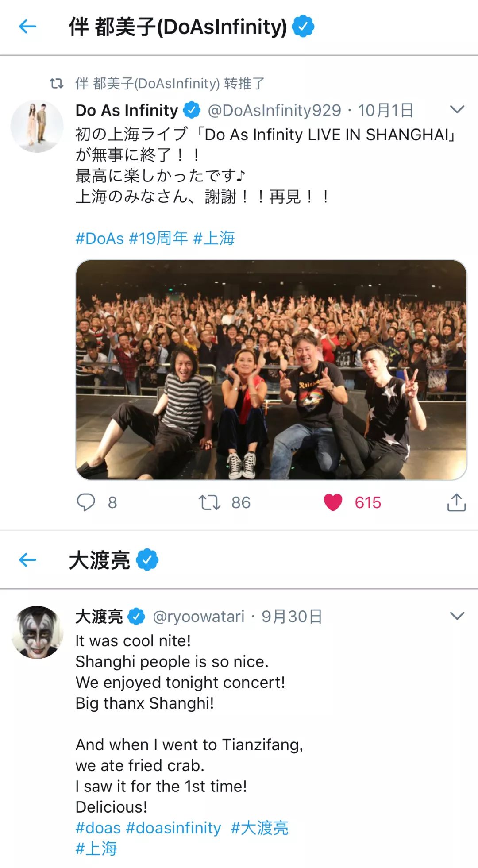This screenshot has height=868, width=478.
Task: Open the @DoAsInfinity929 handle
Action: pyautogui.click(x=274, y=110)
